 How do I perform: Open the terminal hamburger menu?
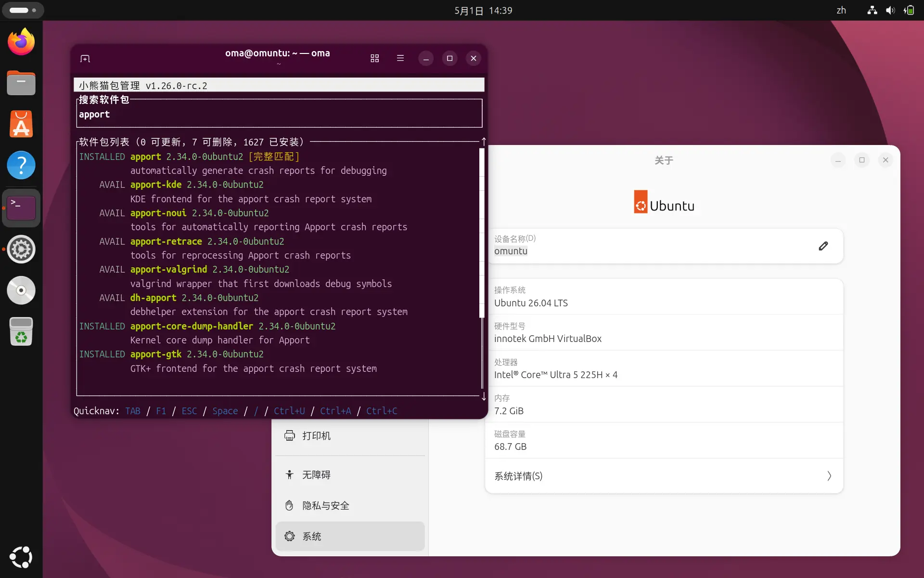point(400,58)
